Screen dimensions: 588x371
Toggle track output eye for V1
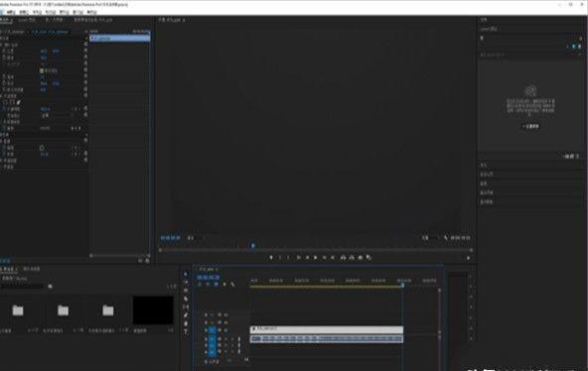pyautogui.click(x=225, y=330)
